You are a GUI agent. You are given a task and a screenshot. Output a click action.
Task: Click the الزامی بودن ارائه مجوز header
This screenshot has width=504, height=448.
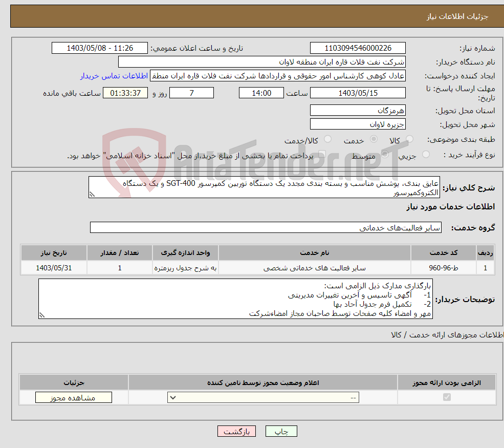447,382
